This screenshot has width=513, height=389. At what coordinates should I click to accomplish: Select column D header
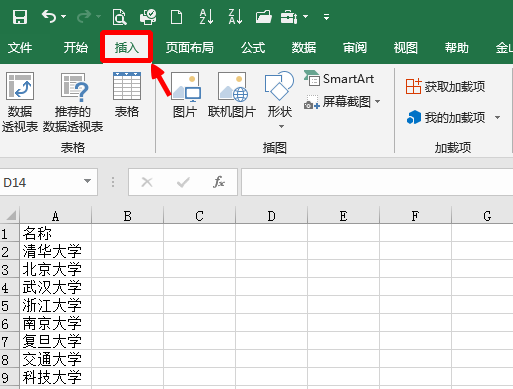[271, 216]
